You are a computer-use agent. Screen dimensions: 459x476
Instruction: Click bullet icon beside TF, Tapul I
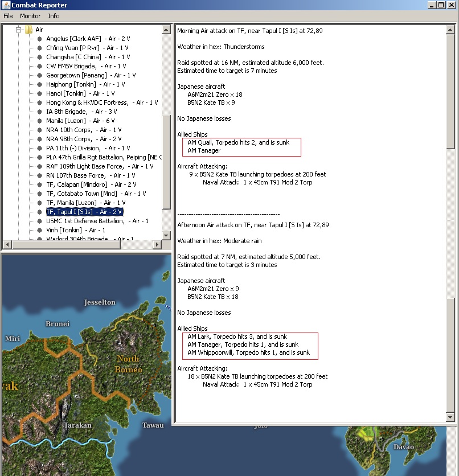click(39, 212)
